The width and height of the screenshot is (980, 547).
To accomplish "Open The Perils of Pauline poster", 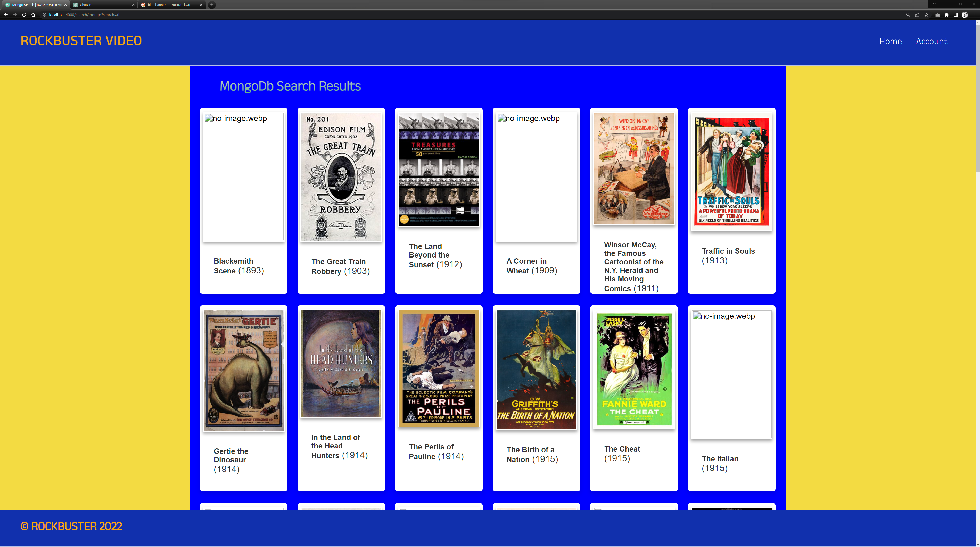I will tap(439, 368).
